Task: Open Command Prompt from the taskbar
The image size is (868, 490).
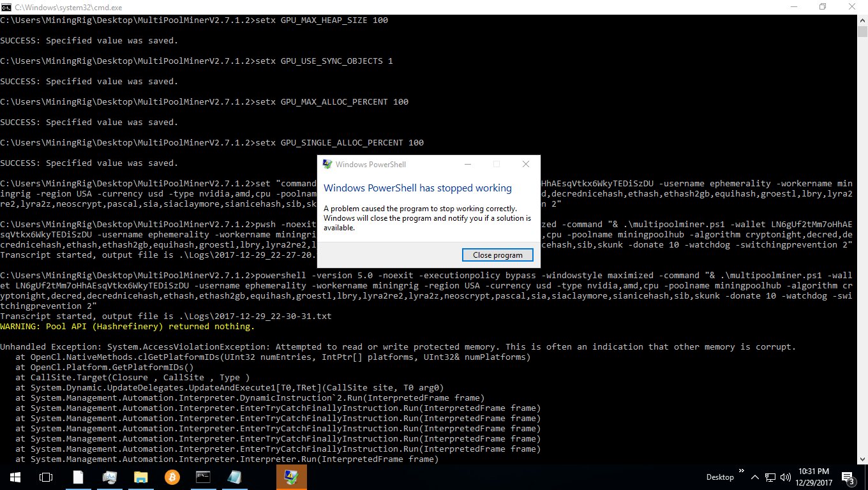Action: coord(203,477)
